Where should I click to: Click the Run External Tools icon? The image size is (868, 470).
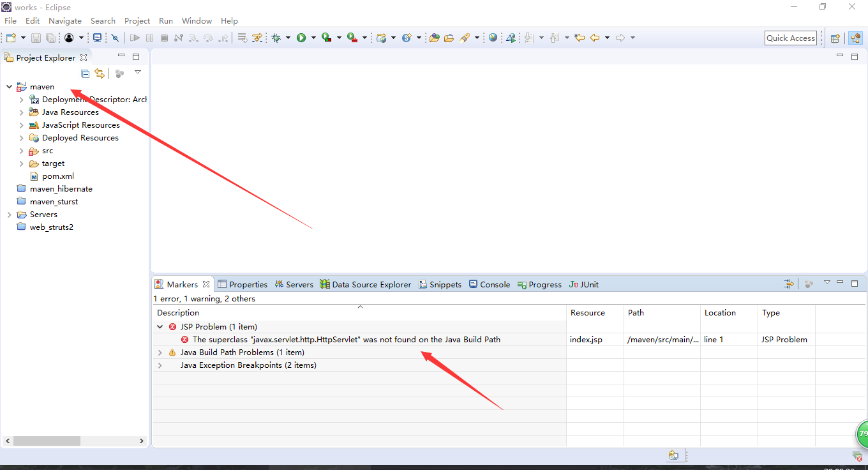352,38
